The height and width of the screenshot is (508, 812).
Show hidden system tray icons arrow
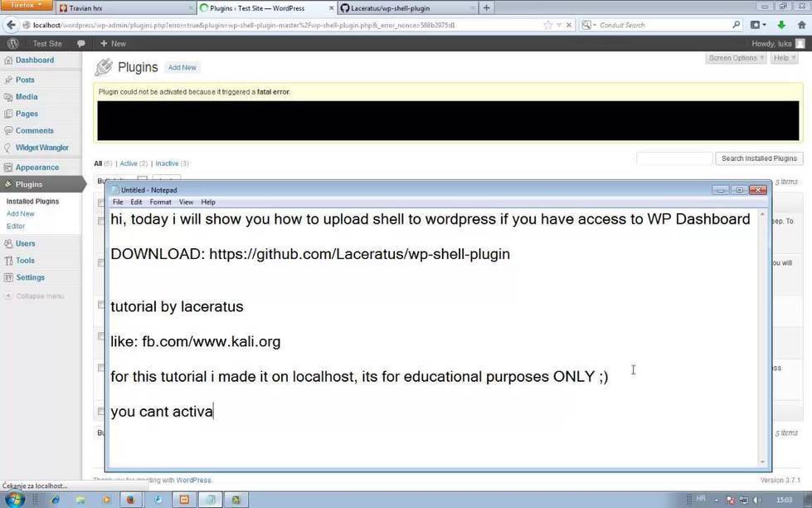pos(716,501)
